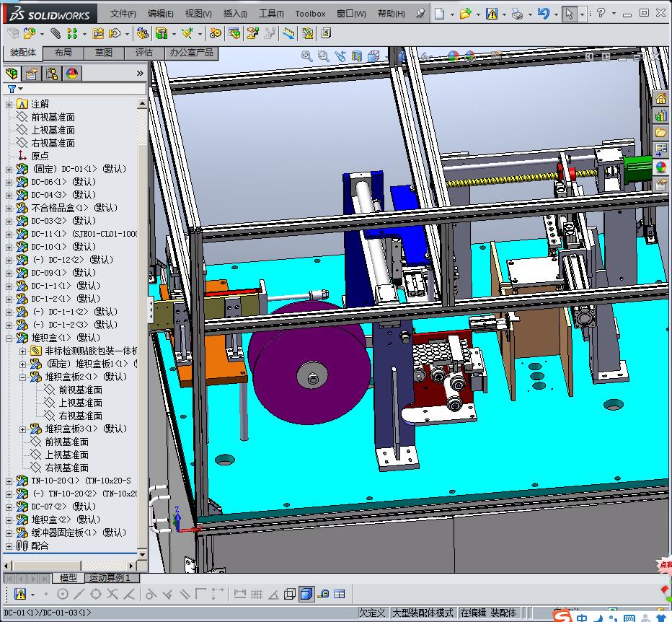This screenshot has width=672, height=622.
Task: Click the Interference Detection ruler icon
Action: pyautogui.click(x=289, y=33)
